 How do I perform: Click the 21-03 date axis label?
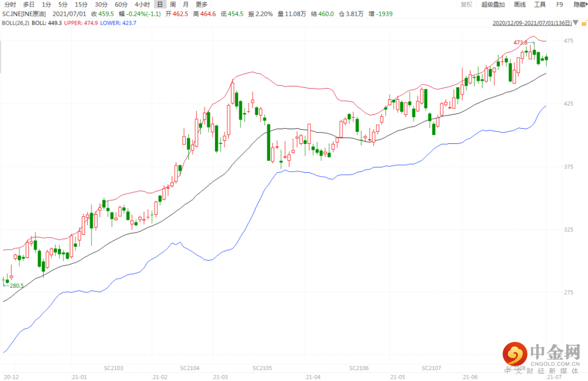click(x=220, y=377)
